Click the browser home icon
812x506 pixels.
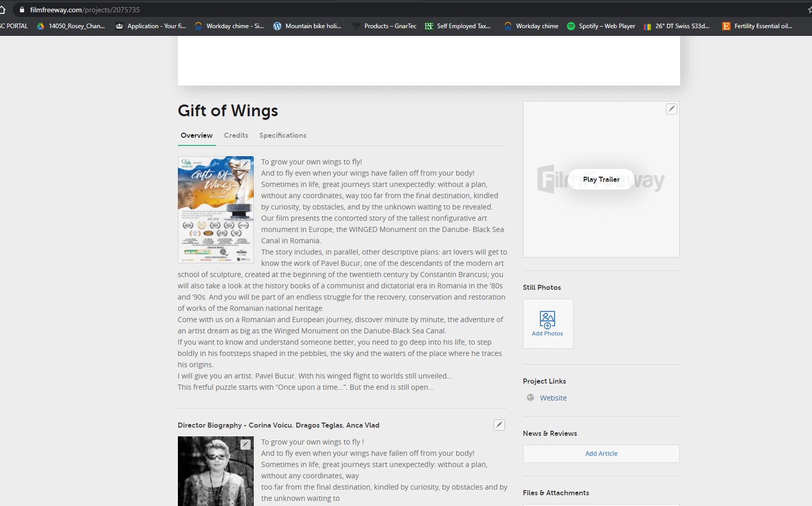click(x=3, y=10)
